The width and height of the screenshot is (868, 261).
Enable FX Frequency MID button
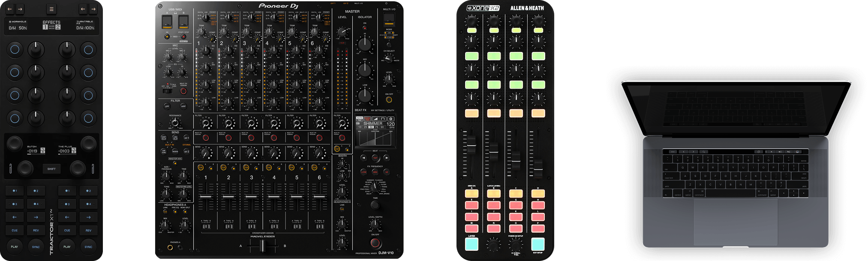point(375,172)
